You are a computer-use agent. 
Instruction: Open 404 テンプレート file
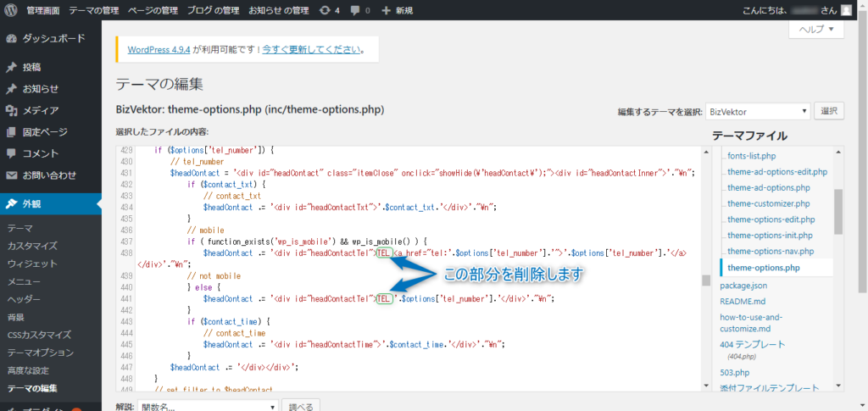pos(753,344)
